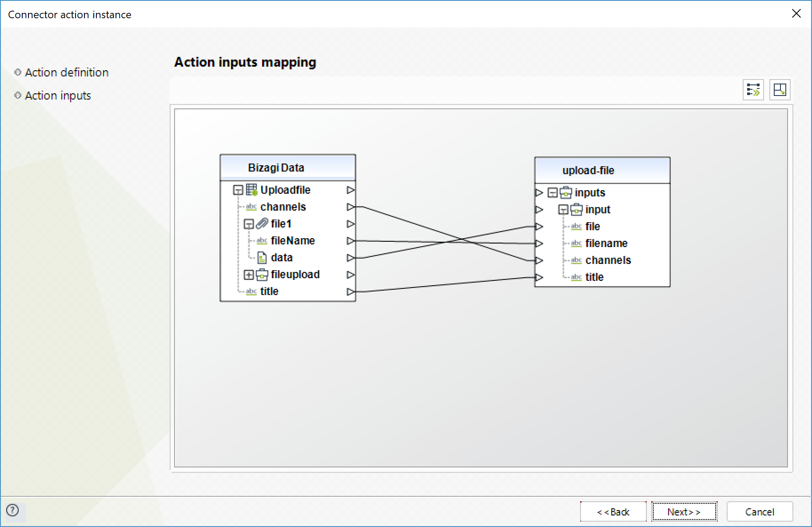Click the Next >> button
This screenshot has height=527, width=812.
click(x=684, y=512)
